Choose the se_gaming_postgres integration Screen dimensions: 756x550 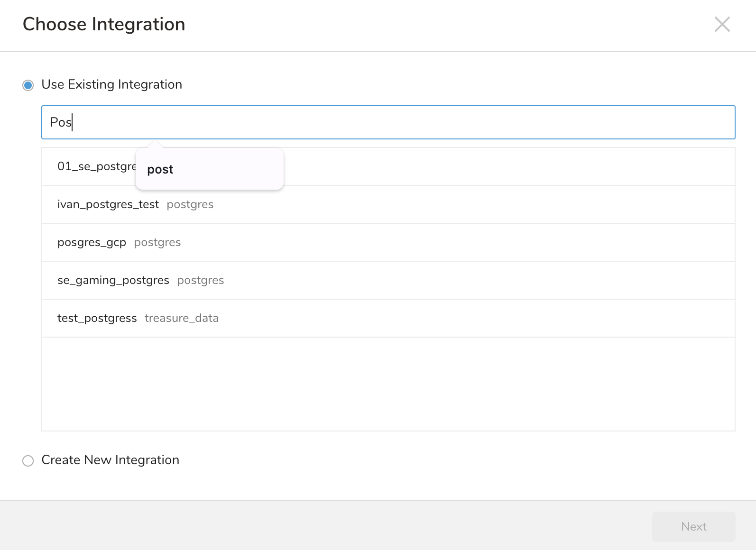coord(113,280)
